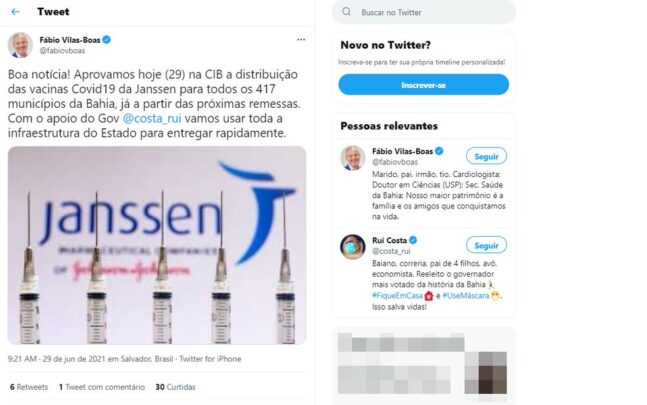Image resolution: width=647 pixels, height=405 pixels.
Task: View the 6 Retweets list
Action: pyautogui.click(x=29, y=387)
